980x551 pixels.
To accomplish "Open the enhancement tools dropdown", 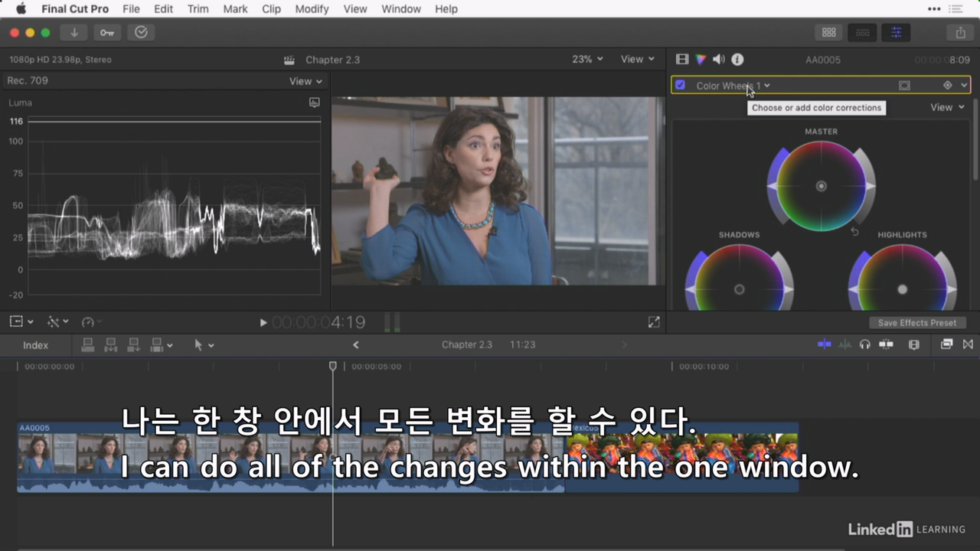I will point(58,322).
